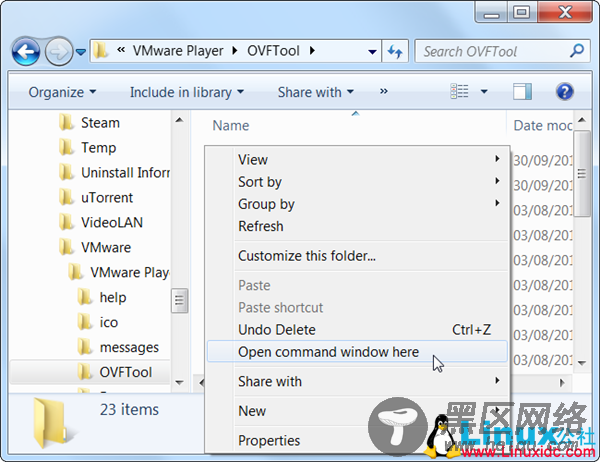
Task: Click the search magnifier icon
Action: pyautogui.click(x=577, y=51)
